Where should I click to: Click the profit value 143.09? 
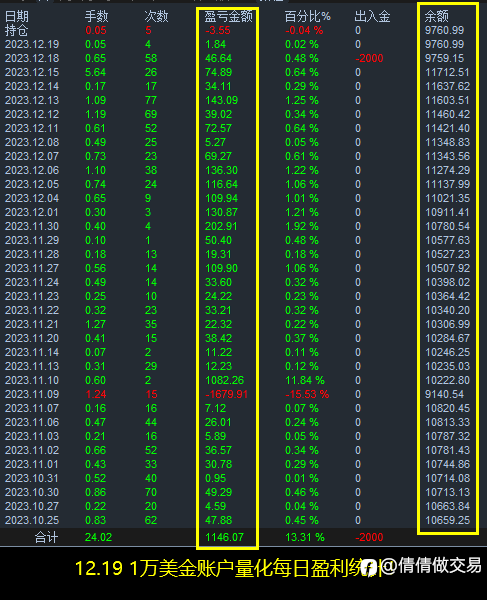(x=222, y=100)
